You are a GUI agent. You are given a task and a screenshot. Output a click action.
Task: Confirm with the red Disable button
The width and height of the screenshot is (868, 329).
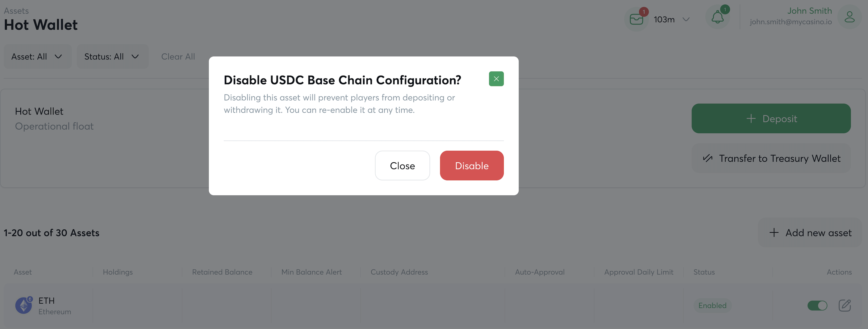471,166
